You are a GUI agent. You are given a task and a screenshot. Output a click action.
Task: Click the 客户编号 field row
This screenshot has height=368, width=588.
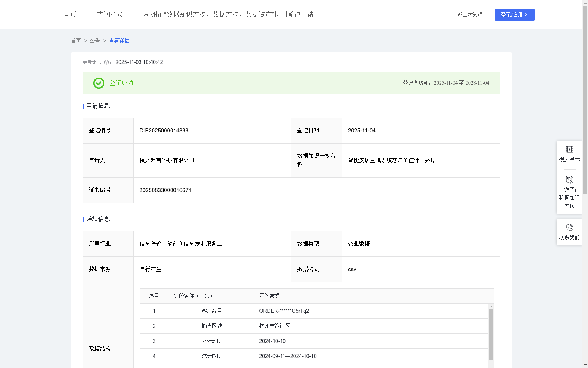click(314, 311)
